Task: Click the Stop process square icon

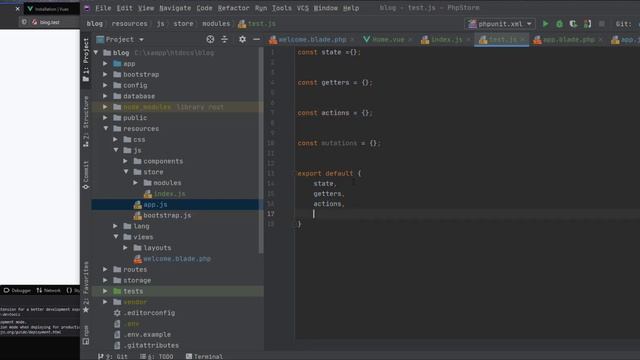Action: point(602,24)
